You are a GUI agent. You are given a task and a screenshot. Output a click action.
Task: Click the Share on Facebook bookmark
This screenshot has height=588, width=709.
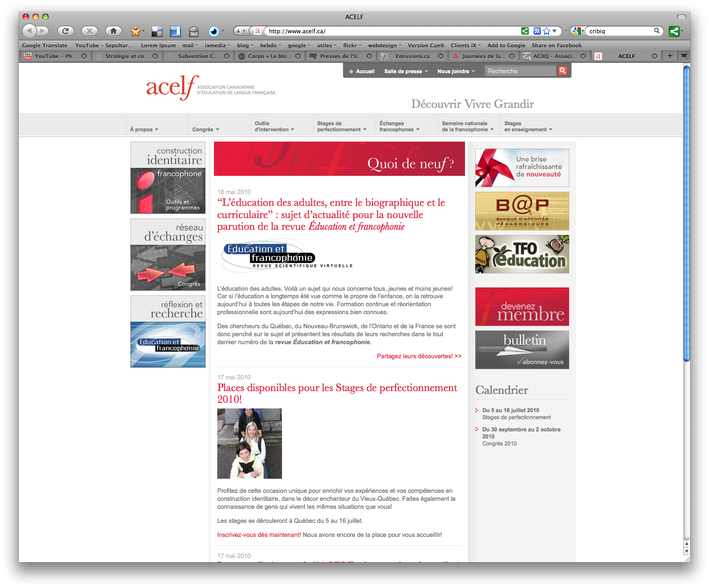(x=557, y=45)
